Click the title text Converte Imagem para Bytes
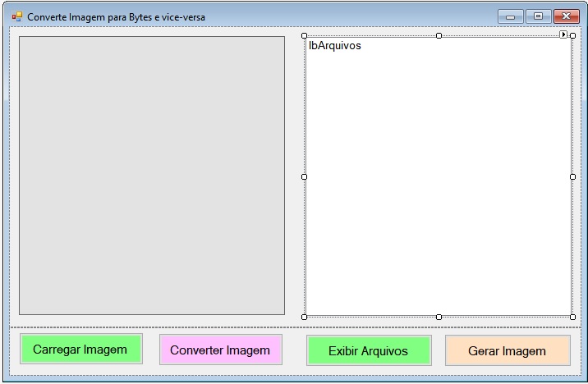 coord(117,17)
